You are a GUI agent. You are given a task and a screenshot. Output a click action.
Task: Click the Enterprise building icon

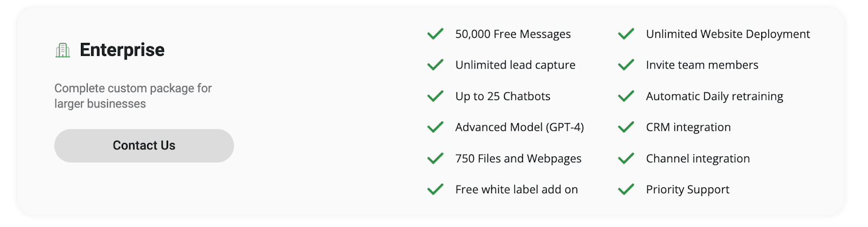pyautogui.click(x=63, y=51)
